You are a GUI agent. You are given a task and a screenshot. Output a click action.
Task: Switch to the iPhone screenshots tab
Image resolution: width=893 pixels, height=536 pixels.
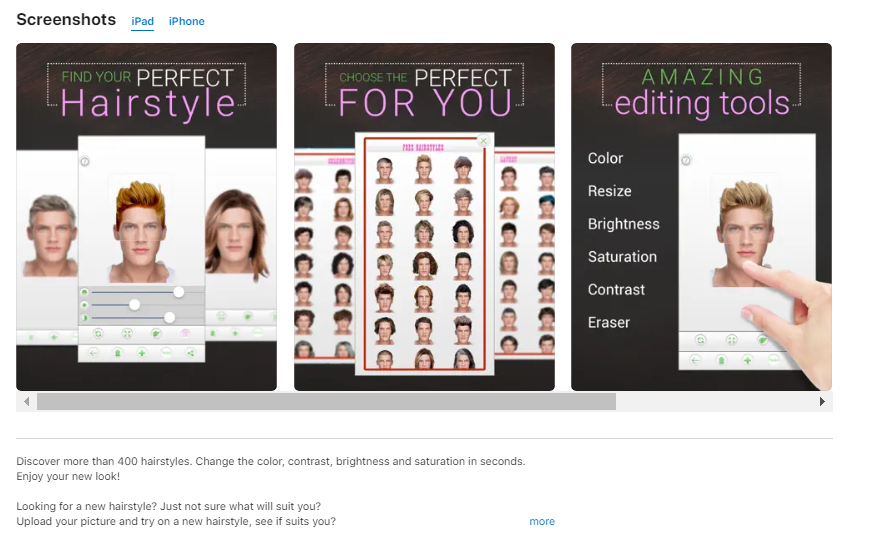pyautogui.click(x=186, y=21)
